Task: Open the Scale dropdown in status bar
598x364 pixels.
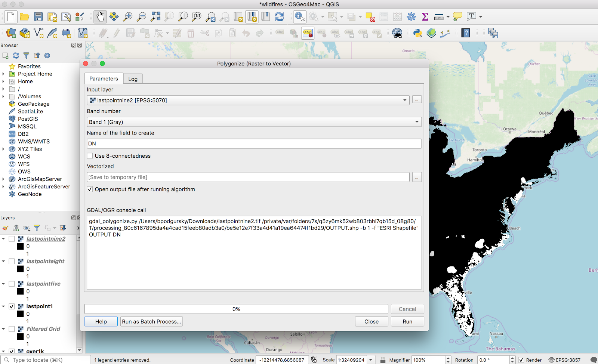Action: pos(371,360)
